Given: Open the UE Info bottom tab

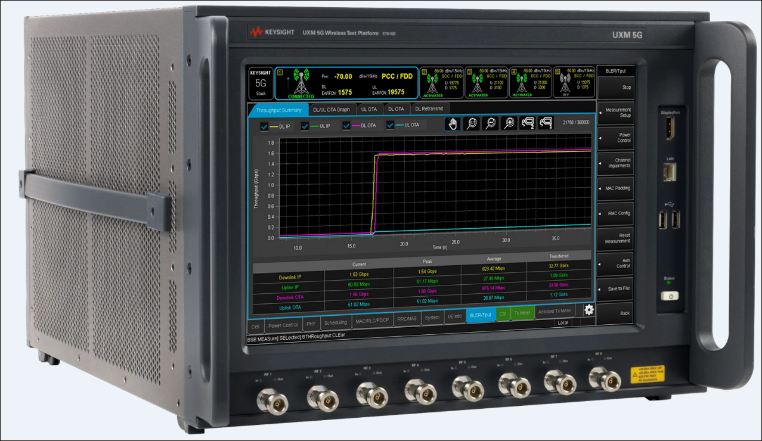Looking at the screenshot, I should pos(454,317).
